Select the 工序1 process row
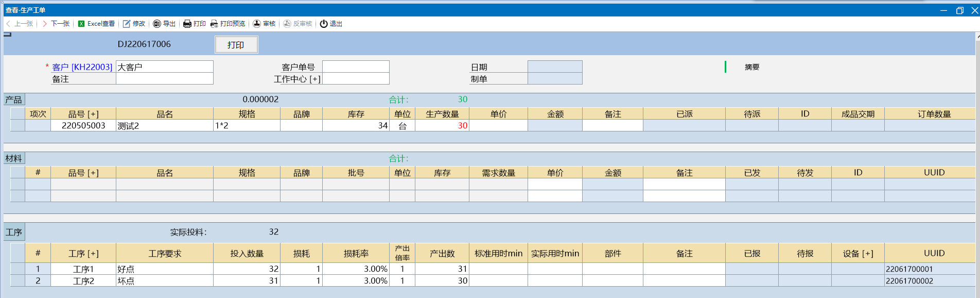980x298 pixels. (83, 269)
